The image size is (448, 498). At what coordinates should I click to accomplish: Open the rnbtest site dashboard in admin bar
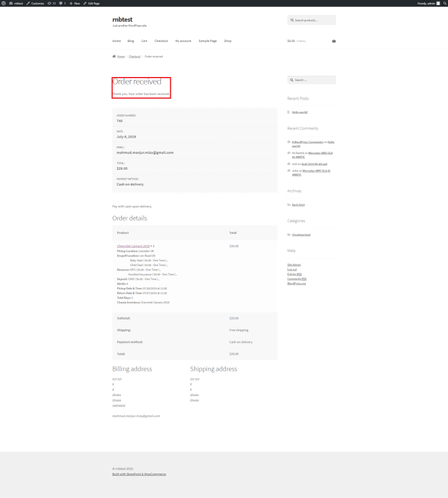pos(16,3)
